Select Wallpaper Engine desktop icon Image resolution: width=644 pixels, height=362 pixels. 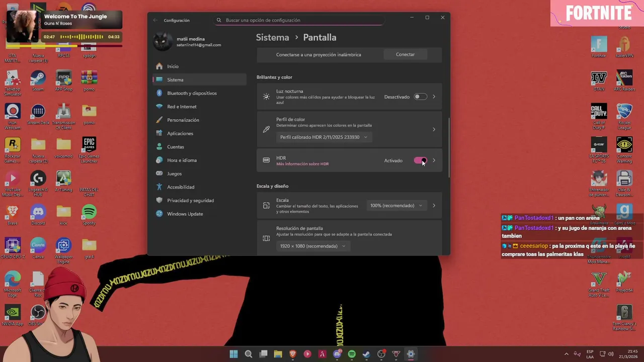pyautogui.click(x=63, y=251)
